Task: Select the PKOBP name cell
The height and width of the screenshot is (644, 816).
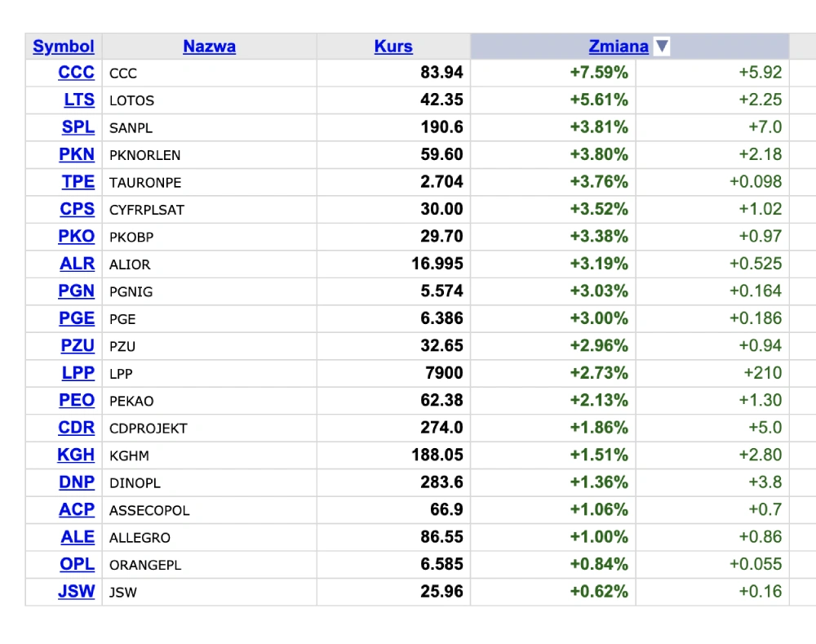Action: [209, 237]
